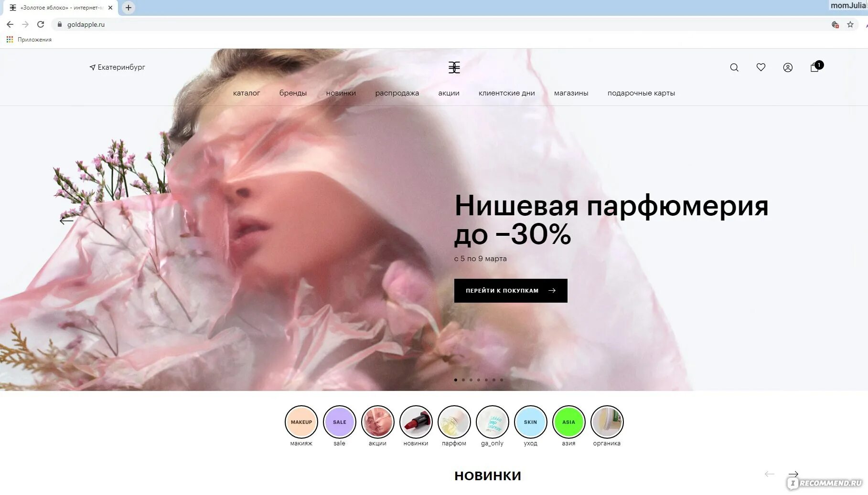Click the padlock site info icon
The height and width of the screenshot is (495, 868).
pyautogui.click(x=60, y=24)
